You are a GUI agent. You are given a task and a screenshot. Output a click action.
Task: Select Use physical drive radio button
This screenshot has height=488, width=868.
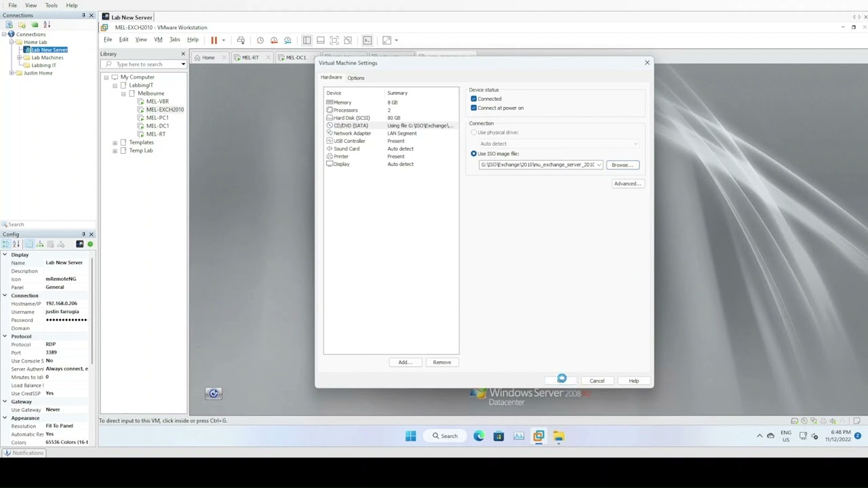[x=473, y=132]
